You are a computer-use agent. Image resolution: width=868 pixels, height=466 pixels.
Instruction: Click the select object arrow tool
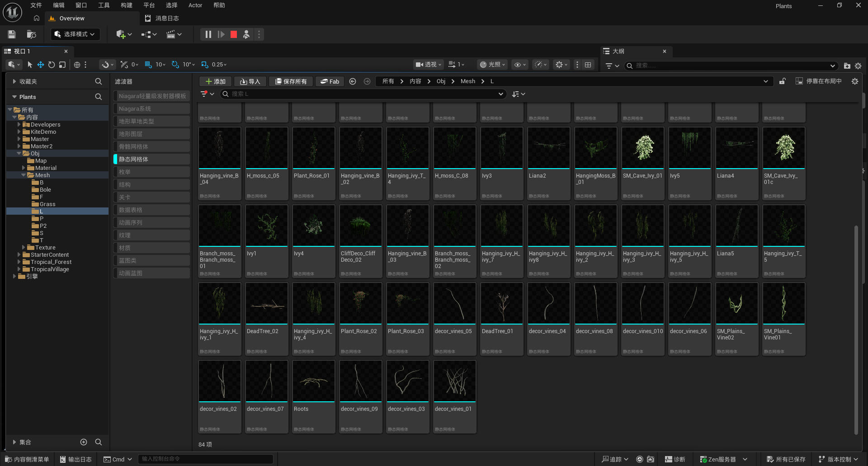[x=30, y=65]
